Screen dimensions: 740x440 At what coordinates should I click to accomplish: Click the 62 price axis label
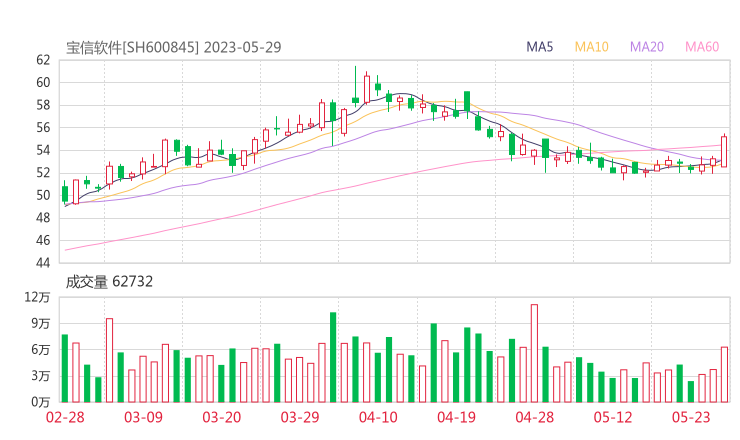pyautogui.click(x=43, y=60)
